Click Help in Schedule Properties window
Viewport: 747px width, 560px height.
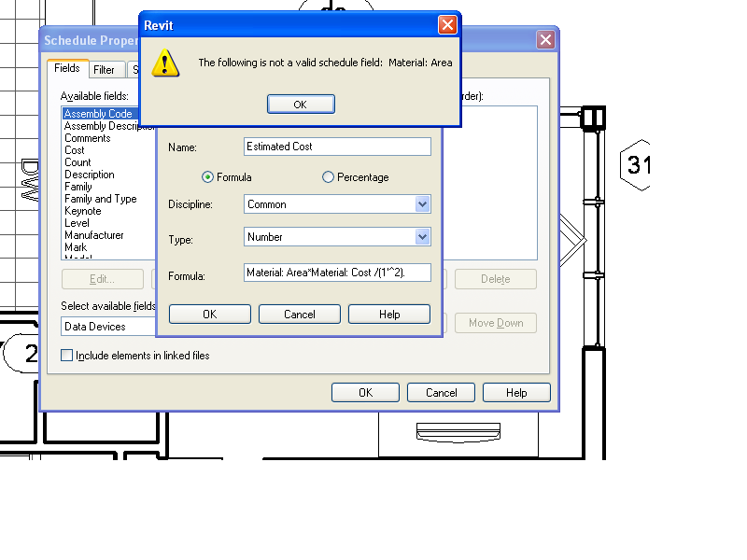click(516, 393)
